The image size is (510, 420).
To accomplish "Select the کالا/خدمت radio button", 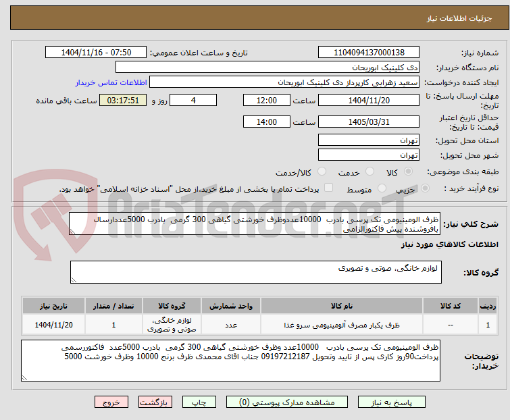I will [322, 172].
